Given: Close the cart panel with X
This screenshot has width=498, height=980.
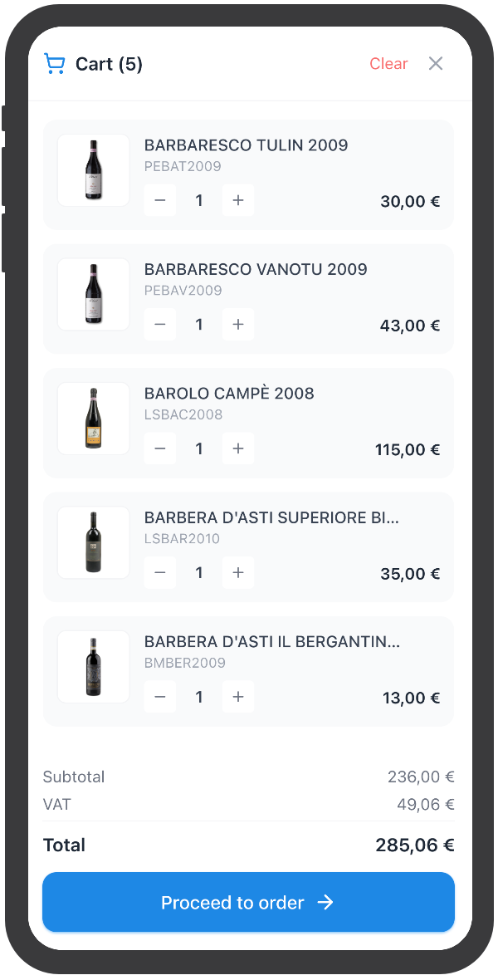Looking at the screenshot, I should pyautogui.click(x=436, y=64).
